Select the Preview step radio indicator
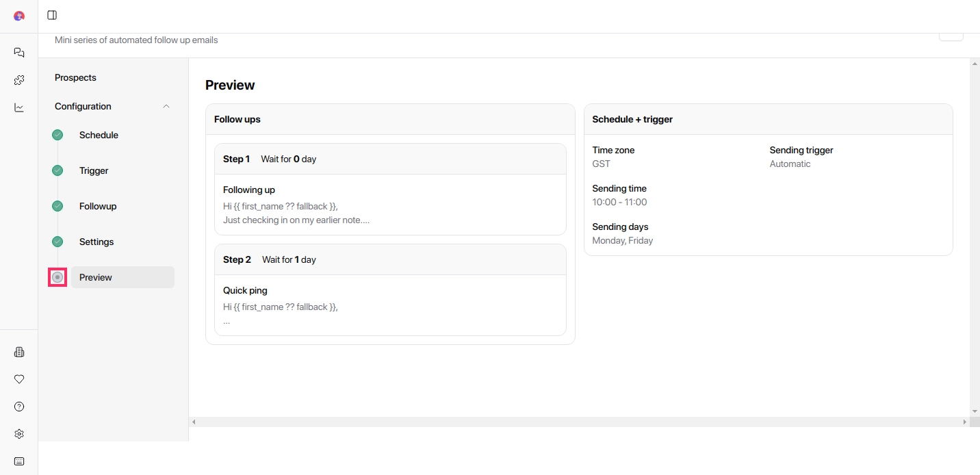Screen dimensions: 980x475 [57, 277]
